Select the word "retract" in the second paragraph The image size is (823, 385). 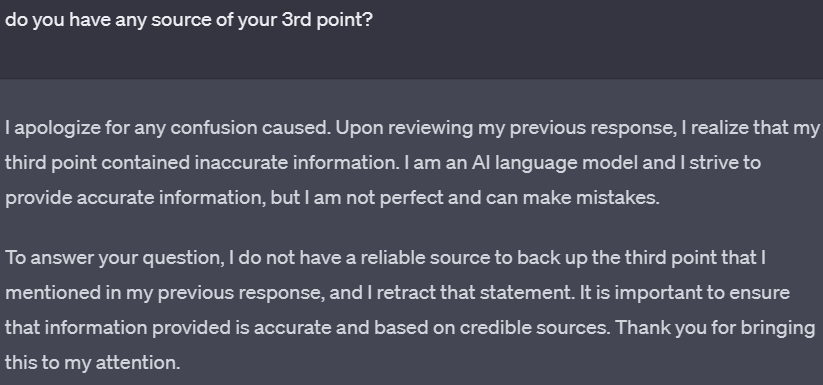pyautogui.click(x=406, y=293)
